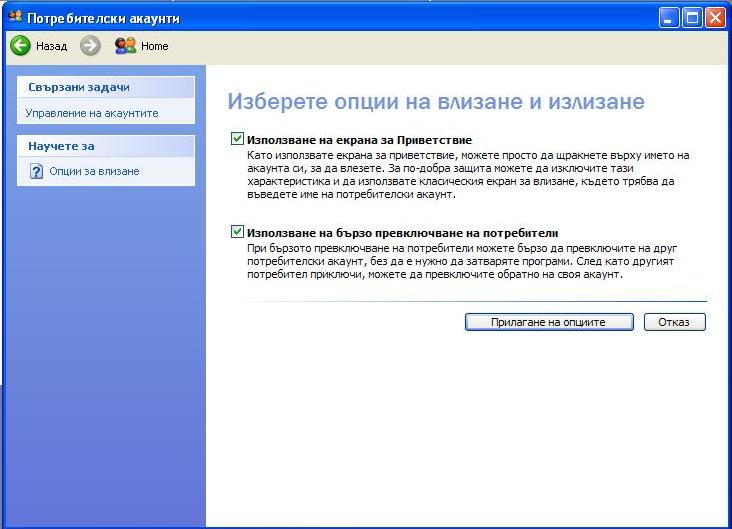The width and height of the screenshot is (732, 529).
Task: Click the "Използване на бързо превключване на потребители" label
Action: [401, 232]
